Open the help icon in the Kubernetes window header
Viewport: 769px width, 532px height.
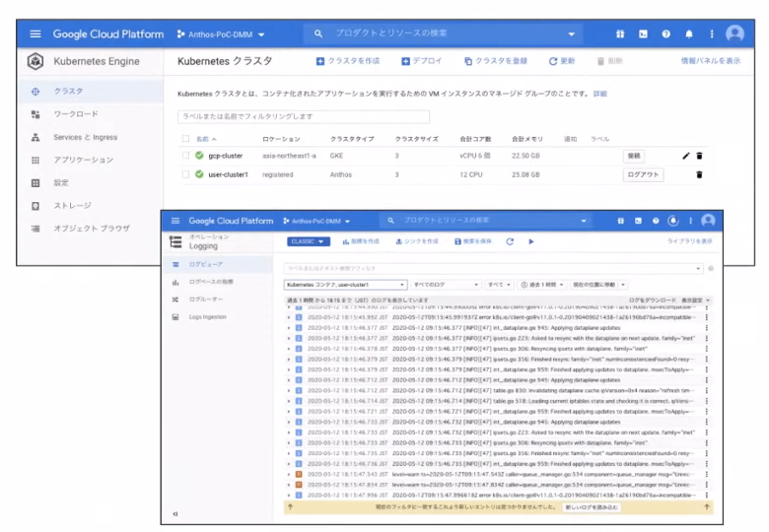pos(666,33)
